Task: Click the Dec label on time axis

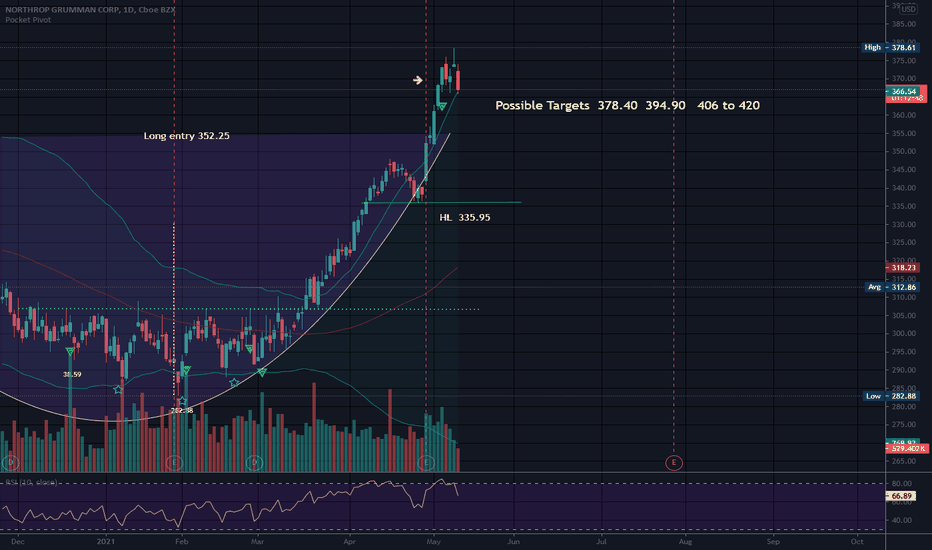Action: [18, 542]
